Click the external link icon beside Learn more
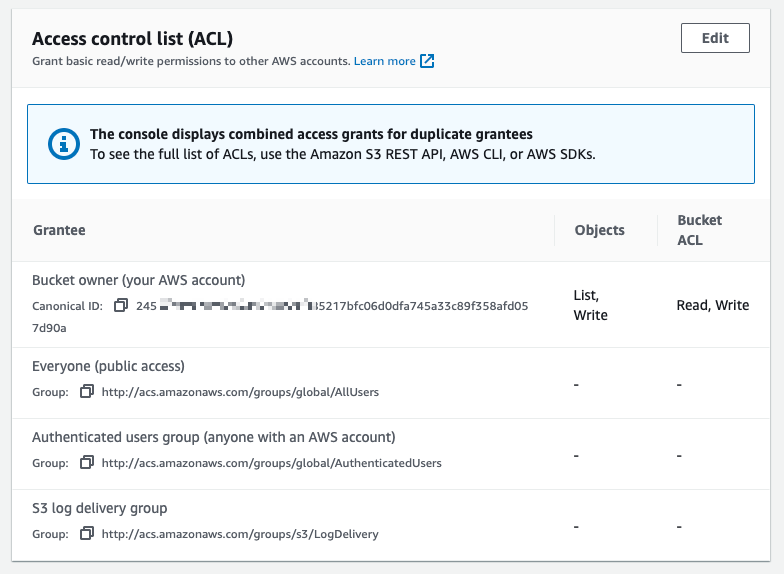784x574 pixels. [427, 61]
